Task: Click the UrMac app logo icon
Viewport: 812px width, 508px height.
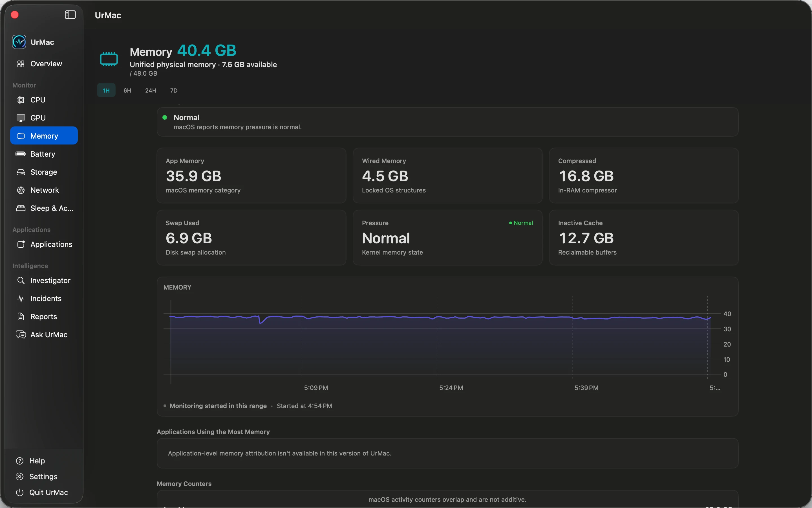Action: point(19,42)
